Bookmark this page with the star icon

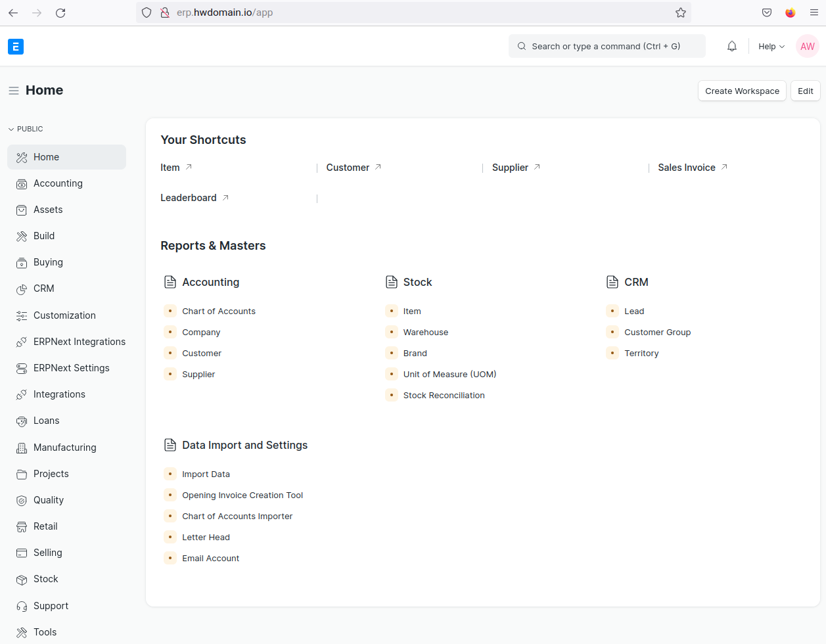pyautogui.click(x=681, y=12)
